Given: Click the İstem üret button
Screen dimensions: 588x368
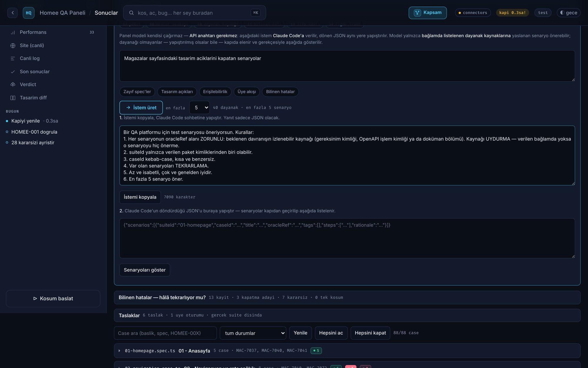Looking at the screenshot, I should coord(141,107).
